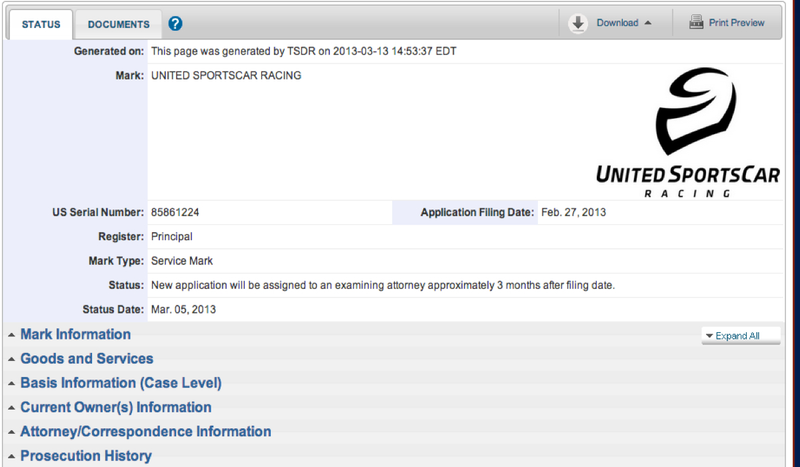800x467 pixels.
Task: Click the serial number 85861224
Action: 175,212
